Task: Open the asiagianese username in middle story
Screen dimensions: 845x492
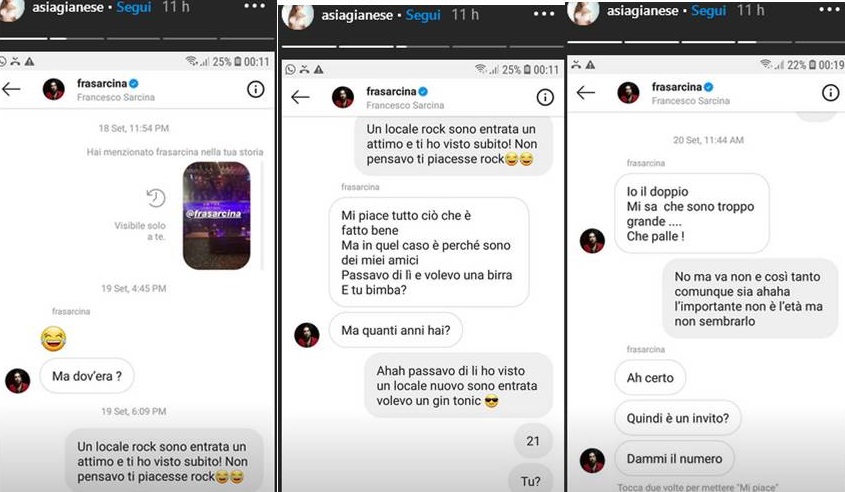Action: (x=357, y=16)
